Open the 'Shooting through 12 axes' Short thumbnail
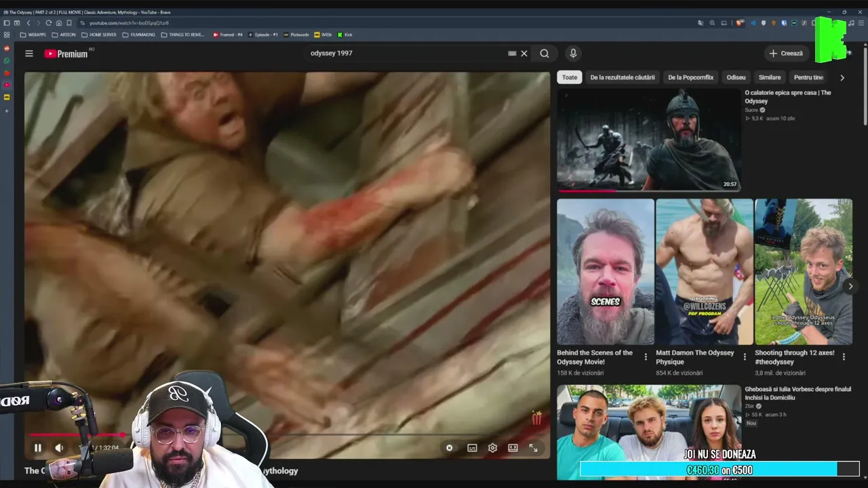The image size is (868, 488). click(804, 272)
